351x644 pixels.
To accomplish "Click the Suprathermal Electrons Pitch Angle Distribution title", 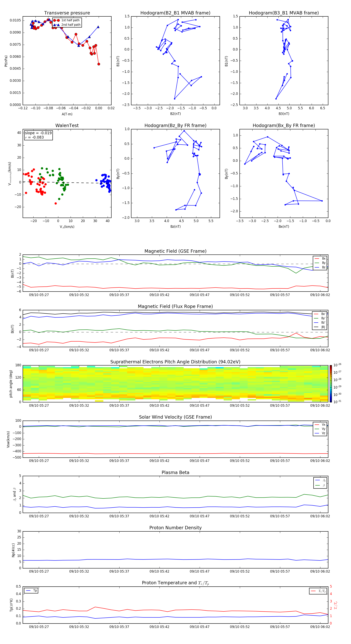I will [x=175, y=362].
